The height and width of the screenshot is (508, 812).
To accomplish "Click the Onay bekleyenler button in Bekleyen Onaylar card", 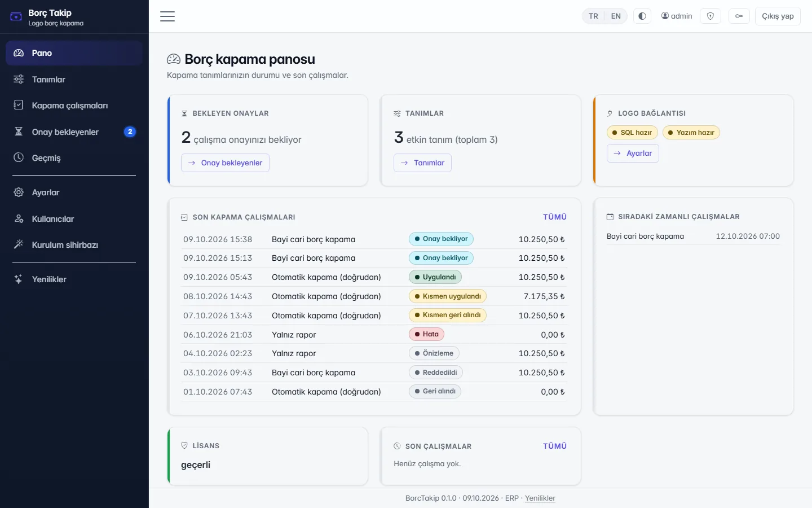I will [x=225, y=163].
